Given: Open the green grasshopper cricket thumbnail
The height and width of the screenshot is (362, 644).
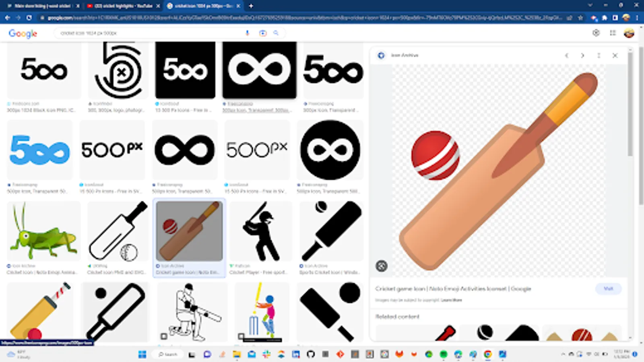Looking at the screenshot, I should click(x=43, y=231).
